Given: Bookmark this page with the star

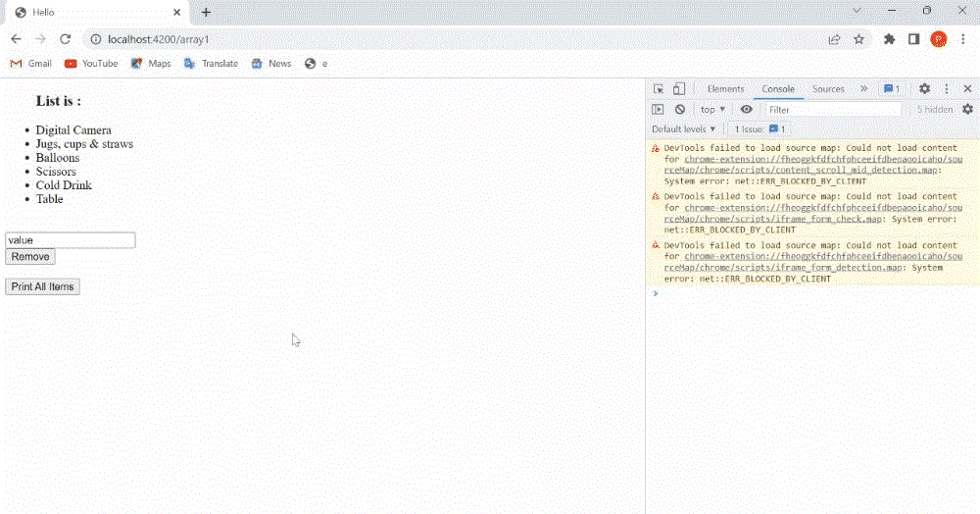Looking at the screenshot, I should click(x=859, y=39).
